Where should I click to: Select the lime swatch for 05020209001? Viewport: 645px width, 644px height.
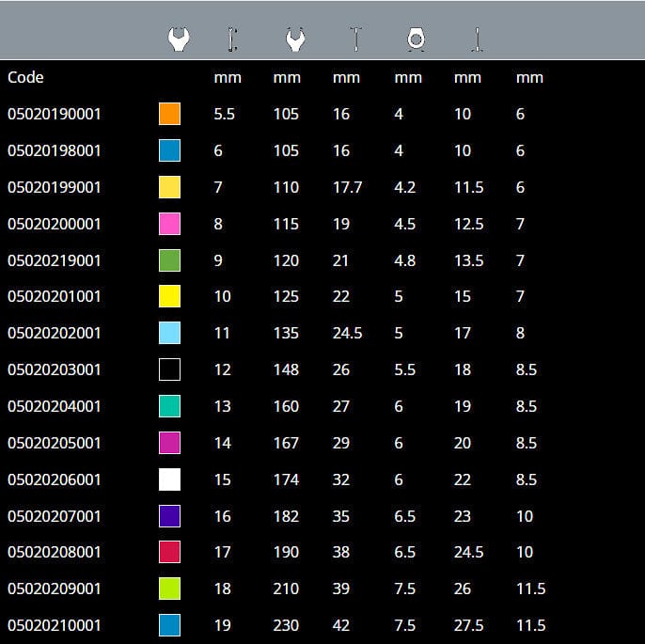point(169,589)
